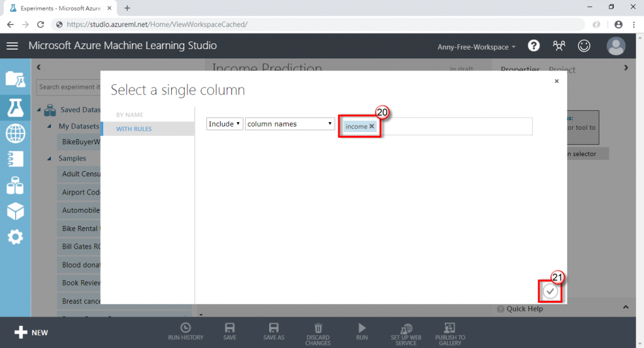Click Run History in bottom bar
Image resolution: width=644 pixels, height=348 pixels.
point(186,332)
